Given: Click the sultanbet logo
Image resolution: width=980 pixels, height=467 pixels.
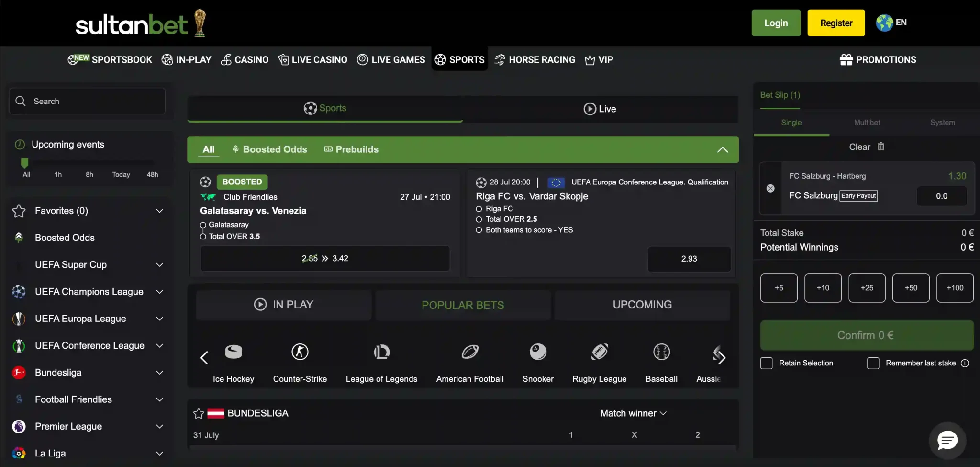Looking at the screenshot, I should tap(141, 23).
